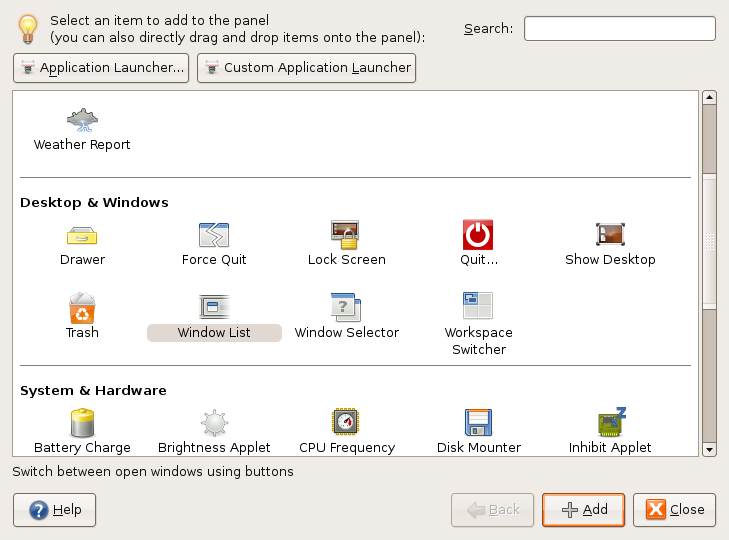Click the 'Show Desktop' label
The image size is (729, 540).
click(610, 260)
